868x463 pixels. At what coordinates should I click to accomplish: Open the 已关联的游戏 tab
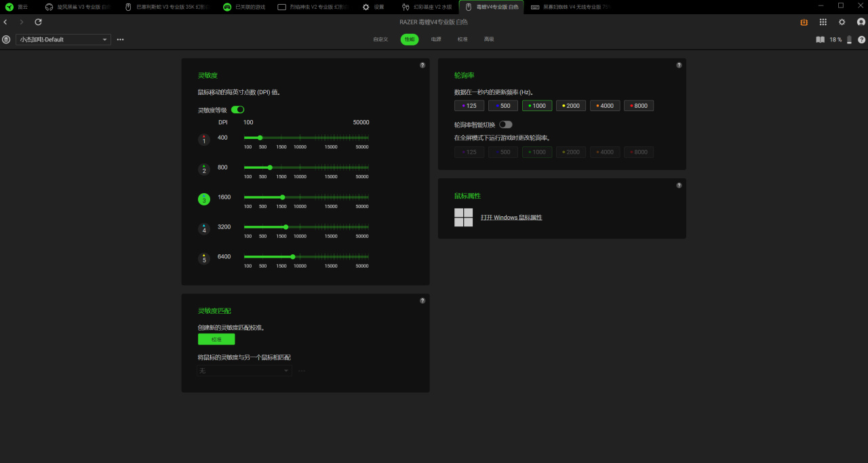245,7
